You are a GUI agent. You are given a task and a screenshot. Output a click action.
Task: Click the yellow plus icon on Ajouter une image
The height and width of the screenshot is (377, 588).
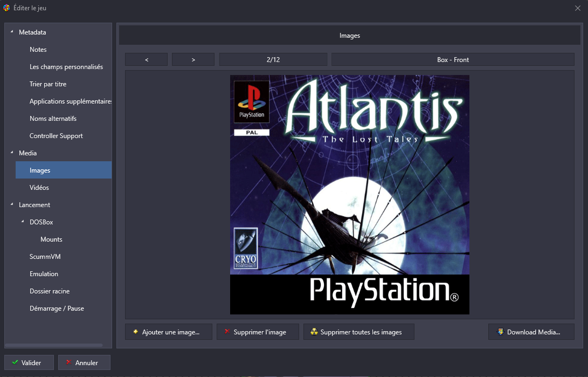point(136,332)
